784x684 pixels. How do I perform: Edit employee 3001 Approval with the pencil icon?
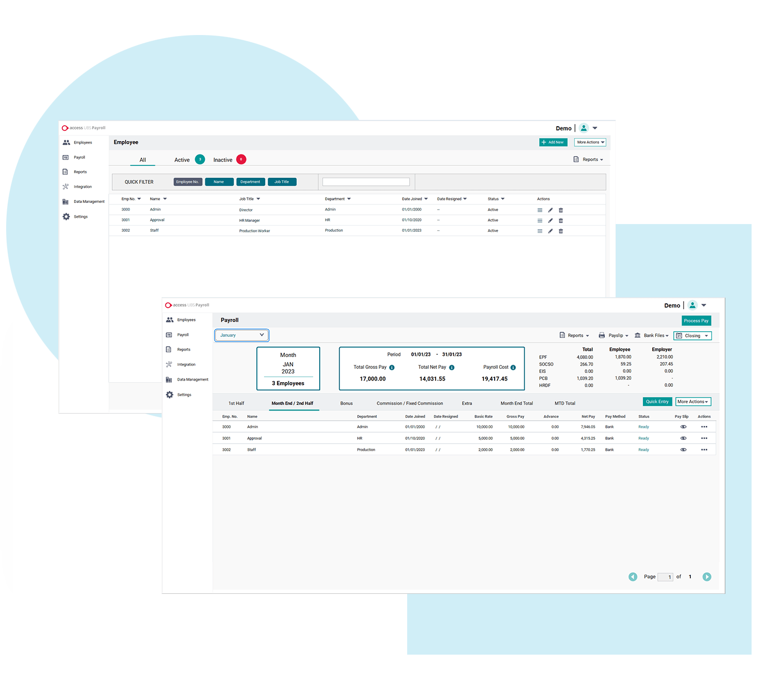click(x=550, y=220)
